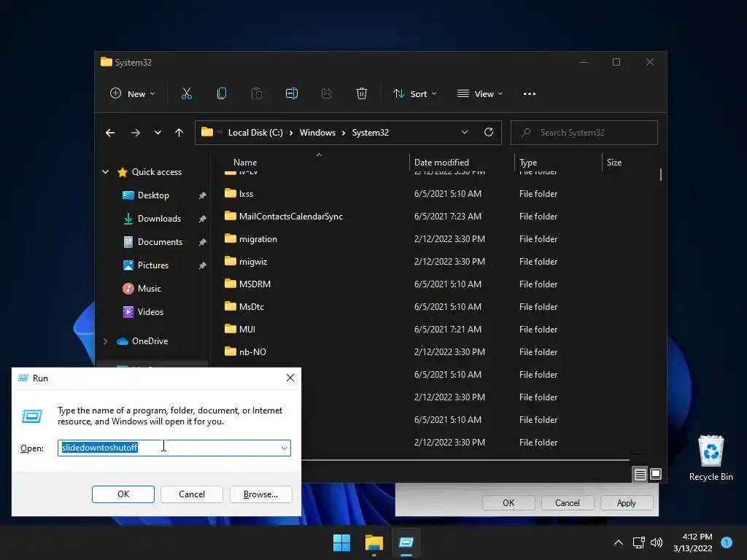Viewport: 747px width, 560px height.
Task: Show hidden tray icons chevron
Action: [619, 542]
